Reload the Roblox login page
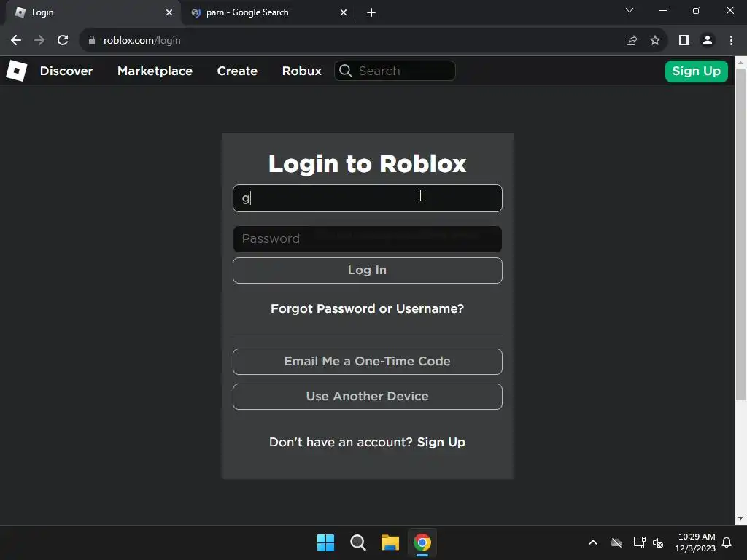 63,41
